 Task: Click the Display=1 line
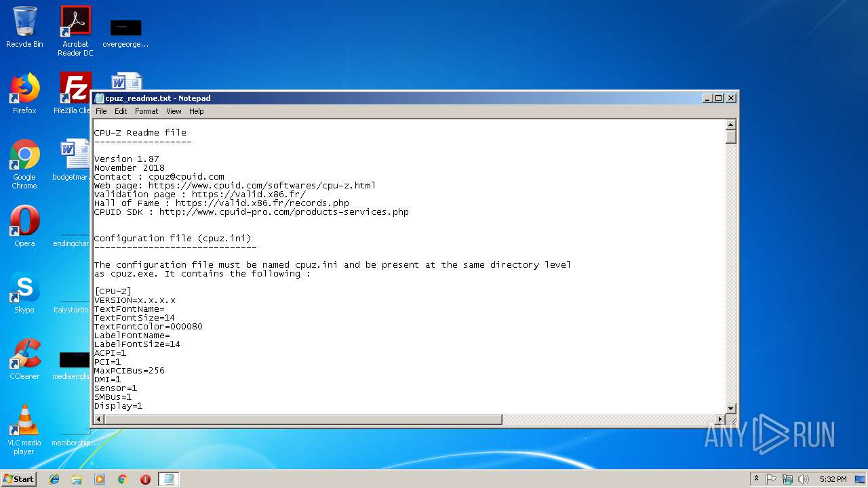119,406
